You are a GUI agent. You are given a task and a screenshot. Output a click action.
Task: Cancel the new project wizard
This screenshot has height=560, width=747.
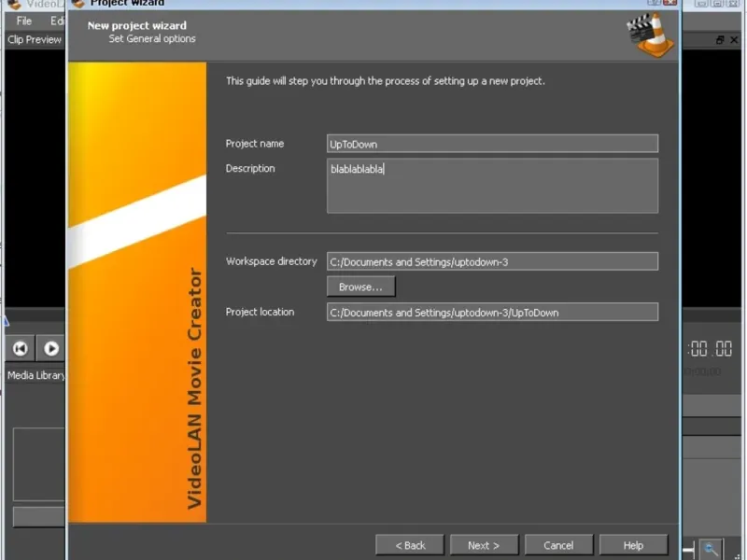558,545
